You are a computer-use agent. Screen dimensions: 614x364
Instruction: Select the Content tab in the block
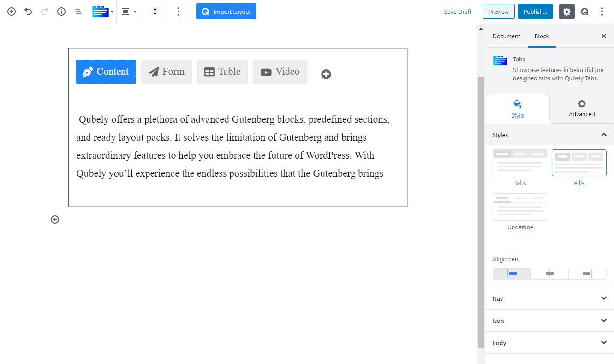click(106, 72)
